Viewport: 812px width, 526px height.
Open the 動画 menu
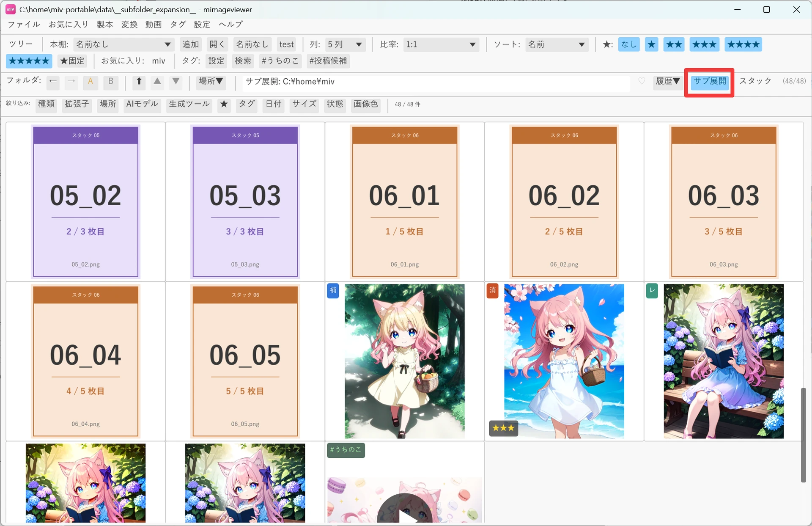(x=154, y=25)
